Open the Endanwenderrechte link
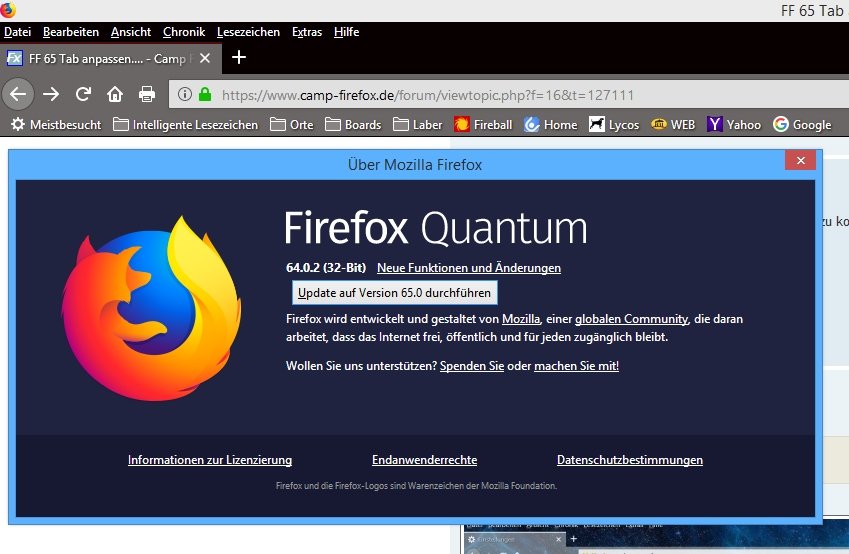The height and width of the screenshot is (554, 849). pos(424,460)
